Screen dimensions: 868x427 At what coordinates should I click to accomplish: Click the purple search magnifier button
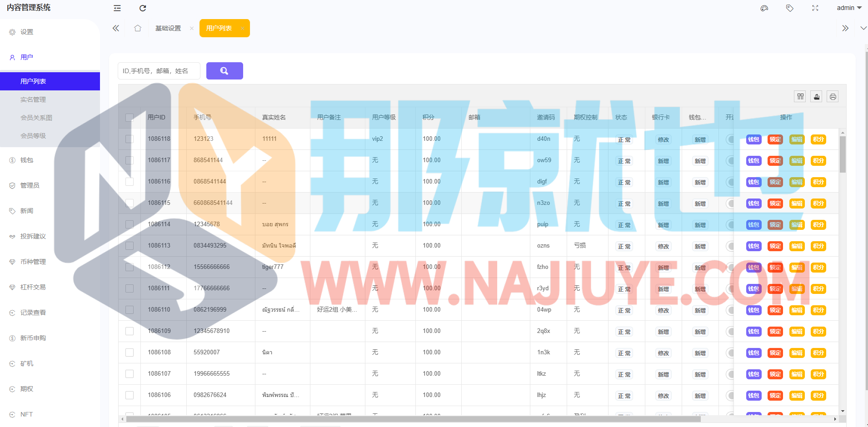coord(224,71)
